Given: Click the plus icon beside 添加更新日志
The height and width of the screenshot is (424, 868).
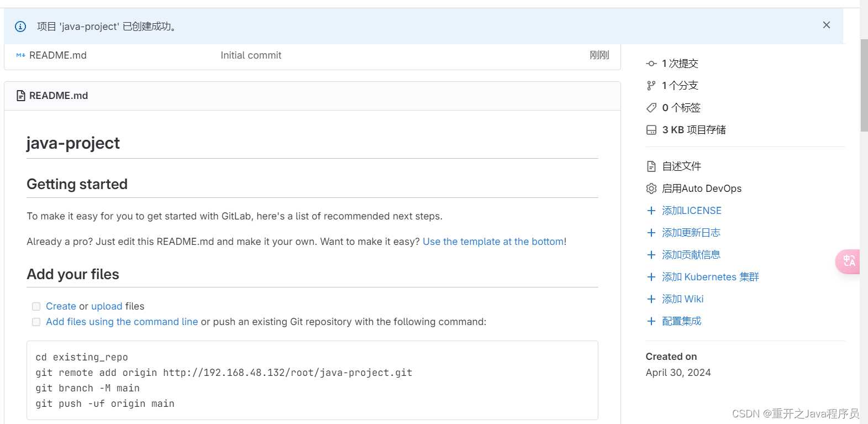Looking at the screenshot, I should [x=651, y=233].
